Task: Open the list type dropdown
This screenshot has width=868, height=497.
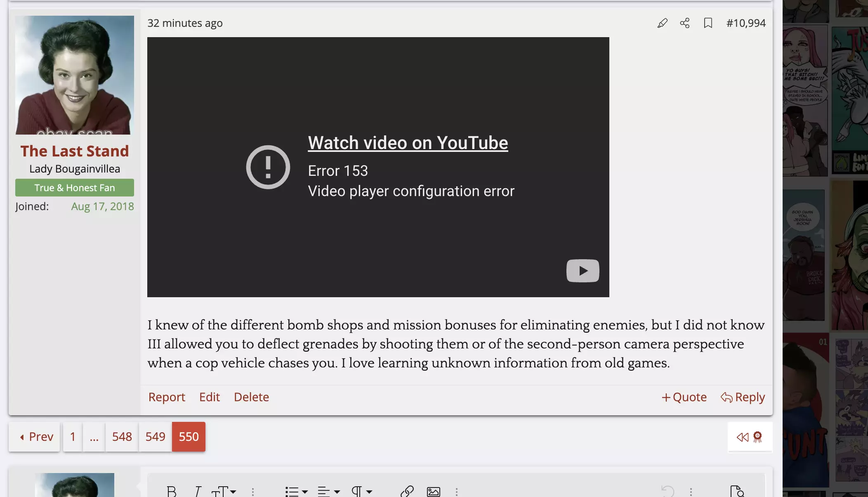Action: (x=296, y=492)
